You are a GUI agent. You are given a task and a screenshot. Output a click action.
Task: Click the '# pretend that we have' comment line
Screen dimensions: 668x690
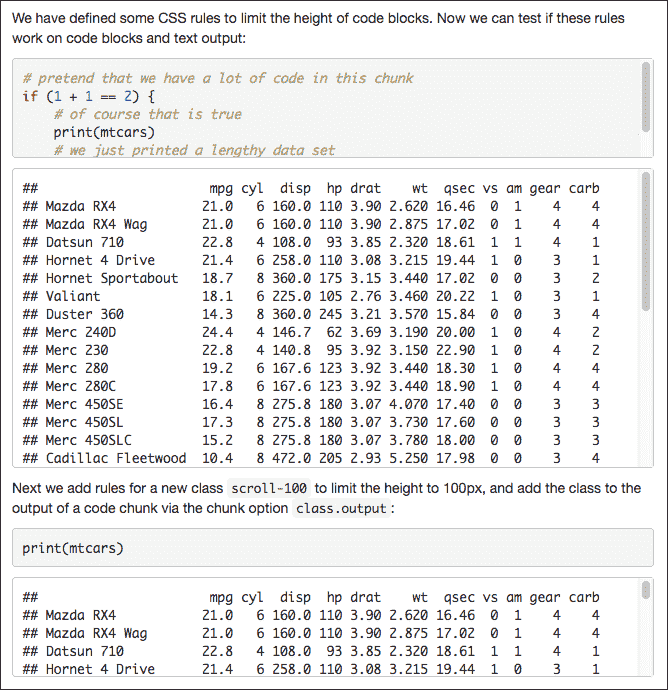click(217, 78)
